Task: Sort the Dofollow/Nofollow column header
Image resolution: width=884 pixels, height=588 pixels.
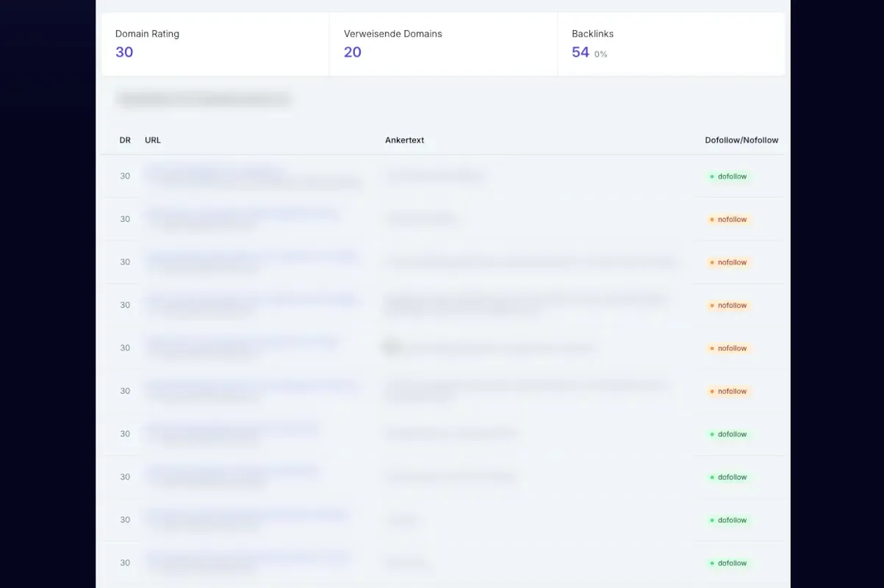Action: tap(741, 140)
